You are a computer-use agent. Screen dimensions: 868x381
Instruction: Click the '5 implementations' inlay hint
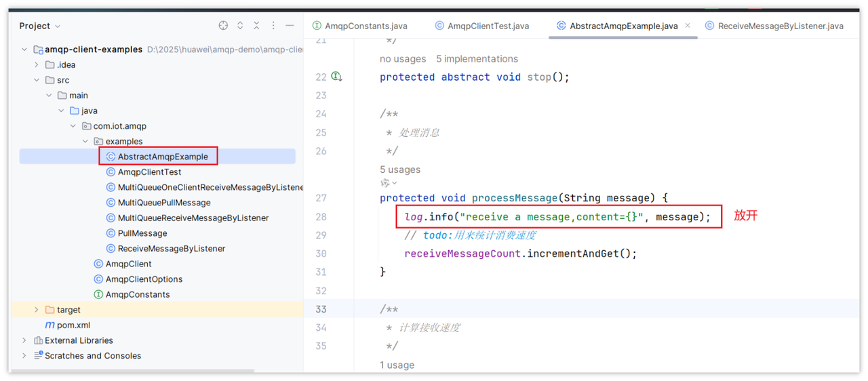click(x=477, y=59)
